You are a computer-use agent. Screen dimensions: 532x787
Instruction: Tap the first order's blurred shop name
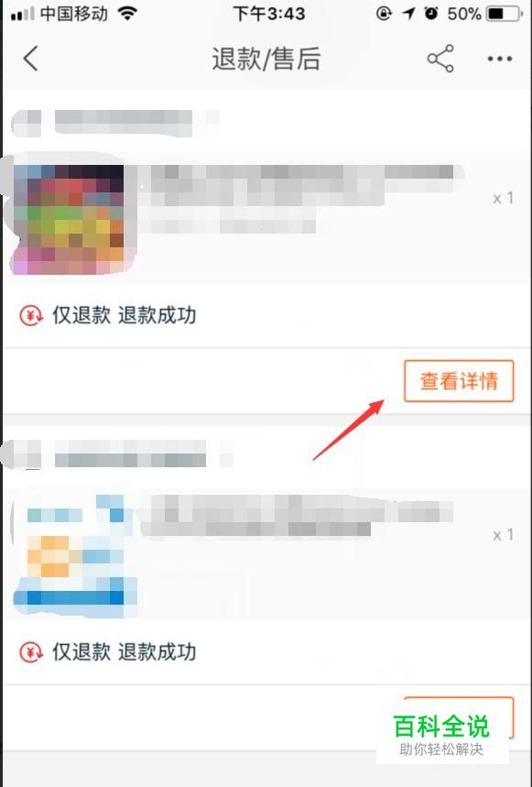click(x=115, y=123)
